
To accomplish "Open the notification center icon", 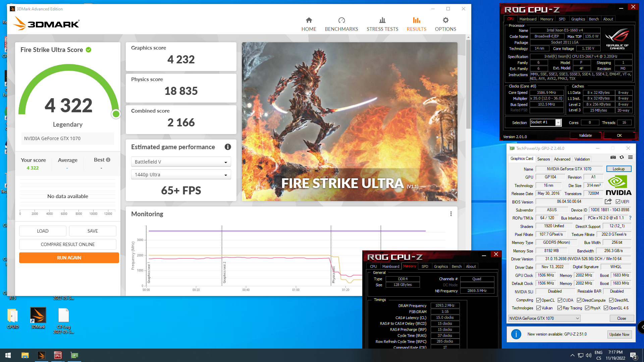I will [x=634, y=355].
